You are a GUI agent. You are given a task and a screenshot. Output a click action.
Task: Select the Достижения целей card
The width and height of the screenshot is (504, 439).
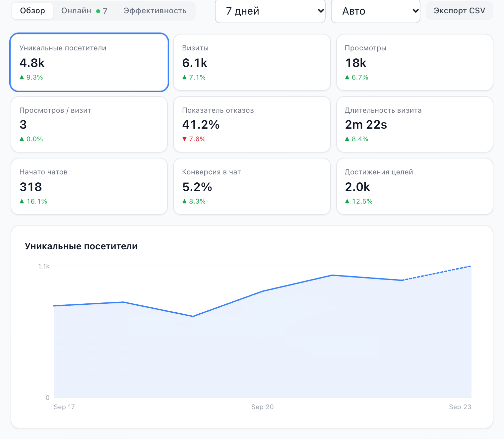(x=415, y=186)
